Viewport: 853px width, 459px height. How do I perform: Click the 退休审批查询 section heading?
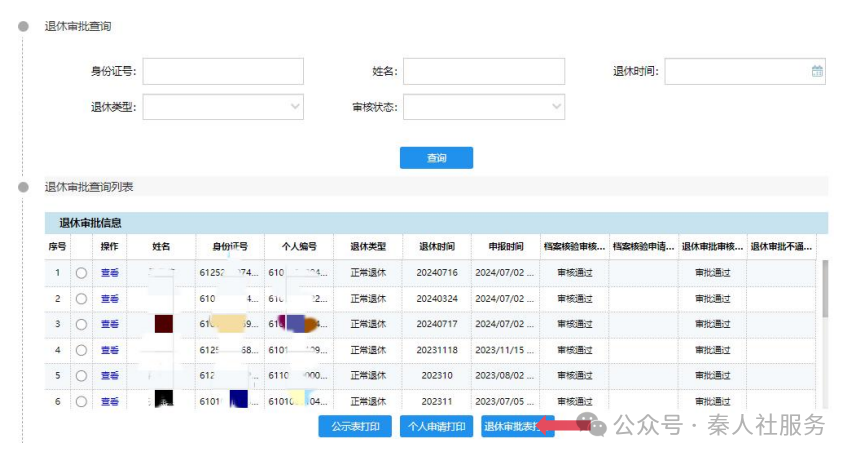78,26
